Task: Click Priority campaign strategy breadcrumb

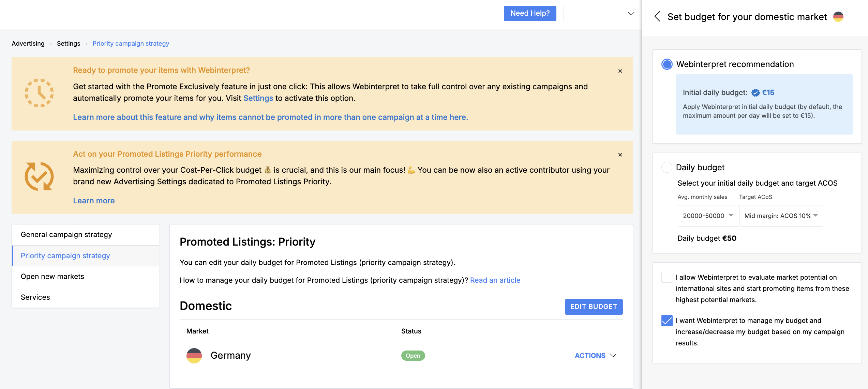Action: coord(131,43)
